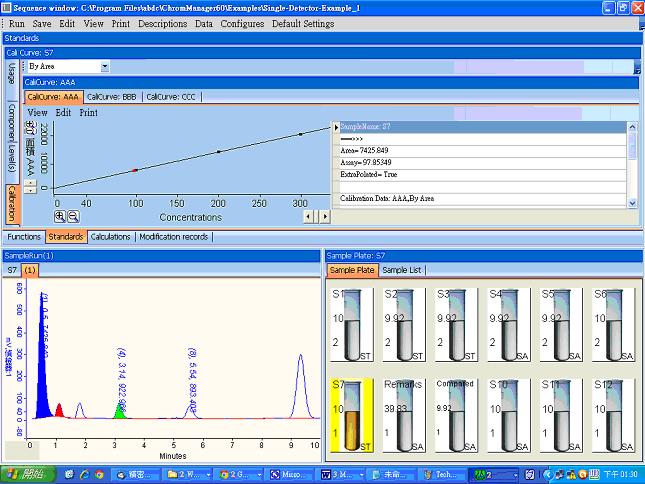Select highlighted sample vial S7
The height and width of the screenshot is (484, 645).
(x=352, y=415)
